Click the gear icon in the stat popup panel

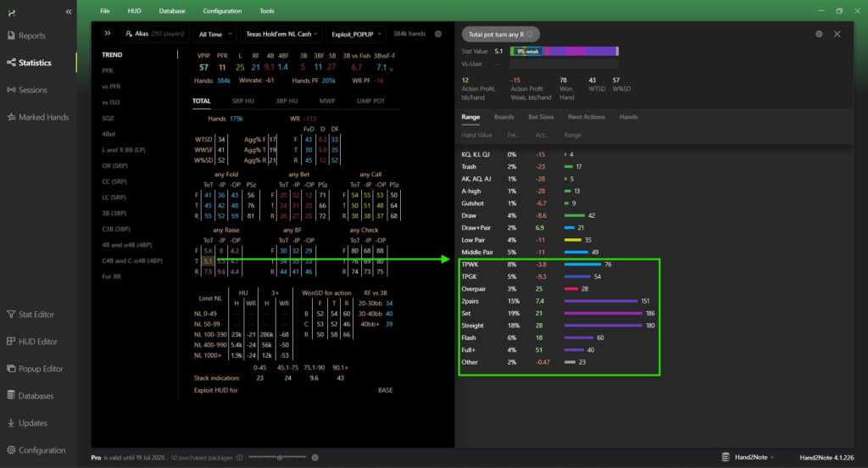[819, 34]
